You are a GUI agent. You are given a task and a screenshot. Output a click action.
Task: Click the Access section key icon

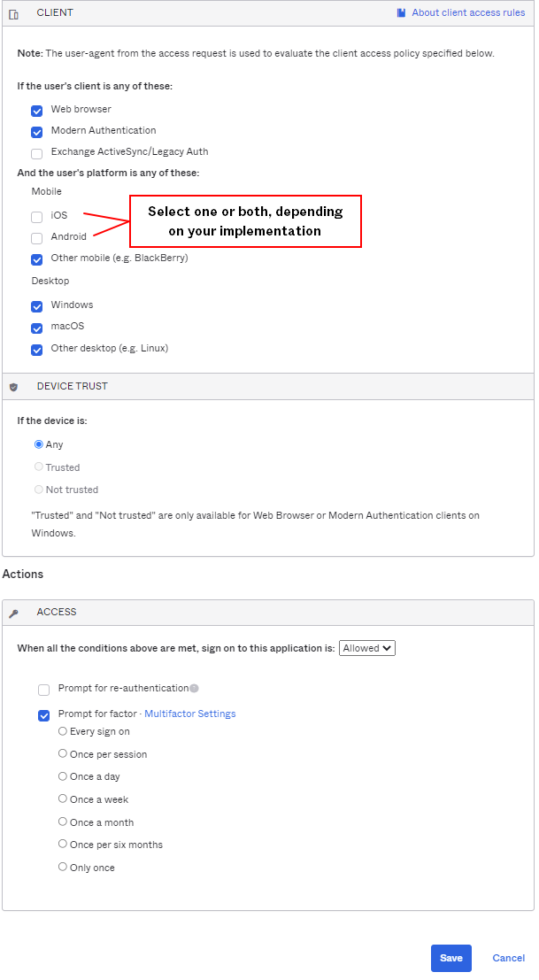[x=13, y=613]
